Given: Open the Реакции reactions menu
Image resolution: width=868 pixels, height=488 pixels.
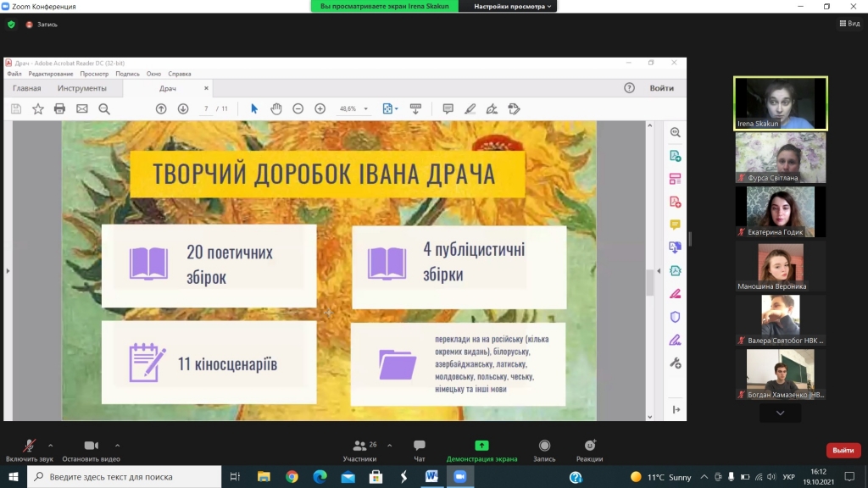Looking at the screenshot, I should pyautogui.click(x=590, y=451).
